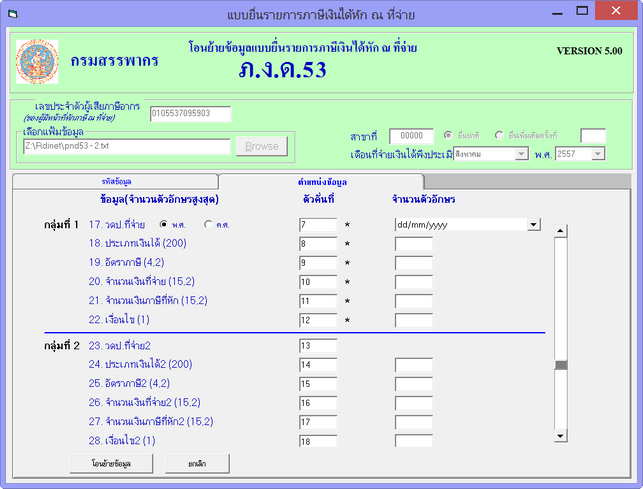Click position field for 21. จำนวนเงินภาษีที่หัก
Image resolution: width=643 pixels, height=489 pixels.
pos(318,301)
